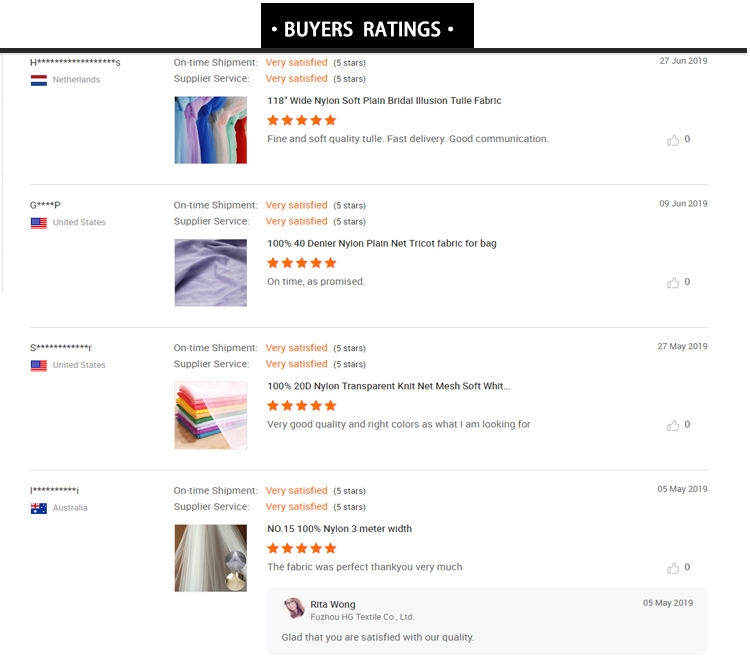Click thumbs-up on the 'right colors' review
The image size is (750, 659).
pyautogui.click(x=674, y=426)
